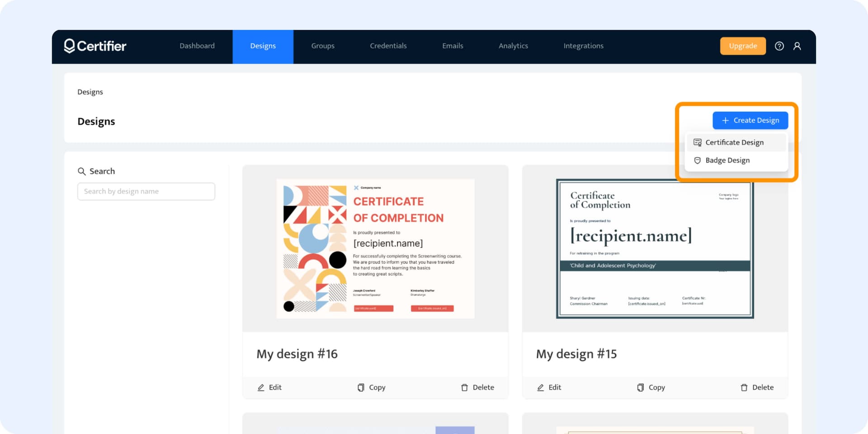Click the shield icon next to Badge Design
Screen dimensions: 868x434
click(697, 160)
